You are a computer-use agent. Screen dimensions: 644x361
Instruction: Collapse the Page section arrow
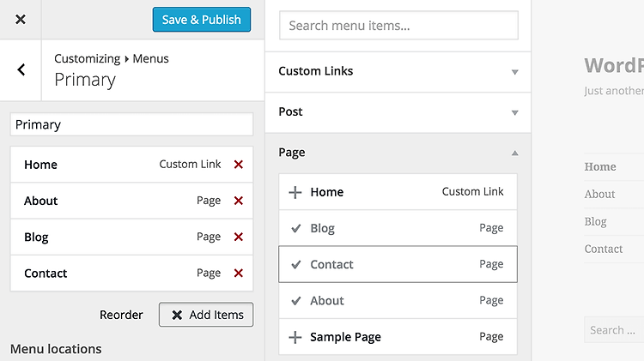(514, 153)
